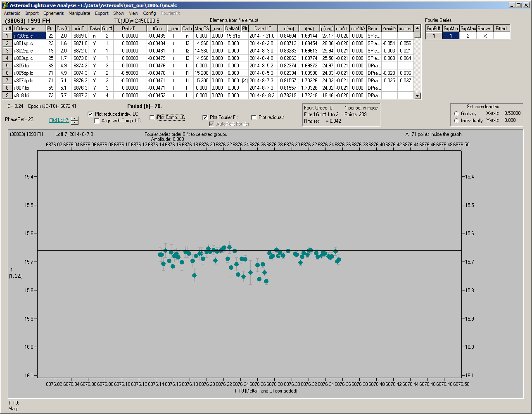
Task: Enable Plot Comp. LC checkbox
Action: (x=152, y=117)
